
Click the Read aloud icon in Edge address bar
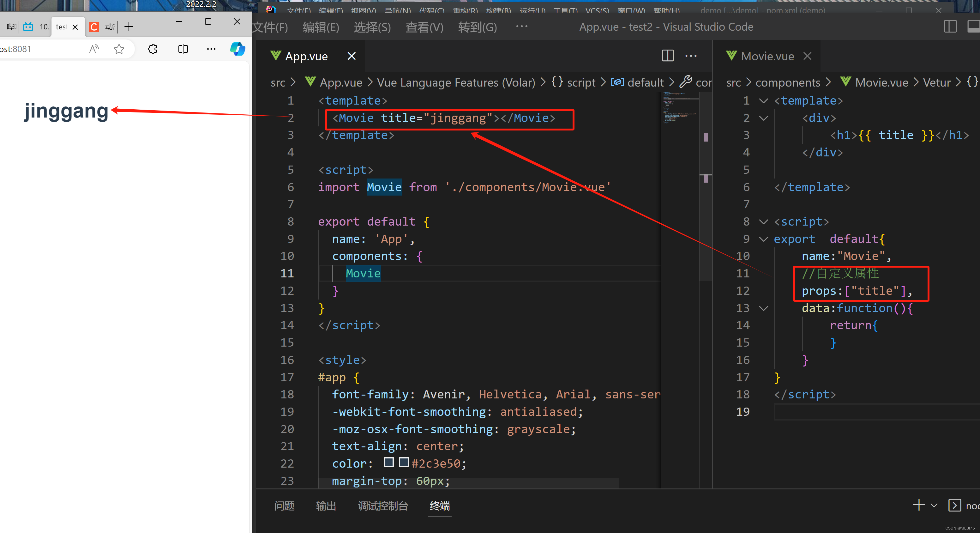pos(94,49)
